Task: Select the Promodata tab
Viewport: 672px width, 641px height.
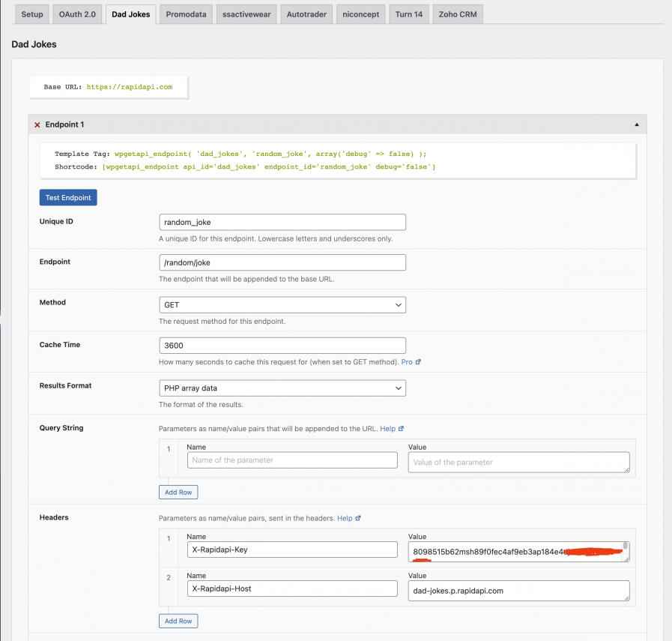Action: point(185,13)
